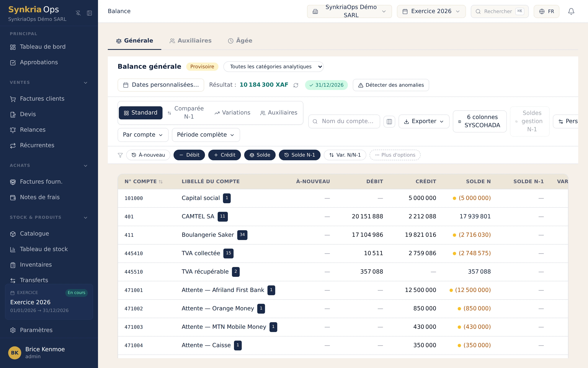Open Attente Caisse entries badge

pos(238,345)
